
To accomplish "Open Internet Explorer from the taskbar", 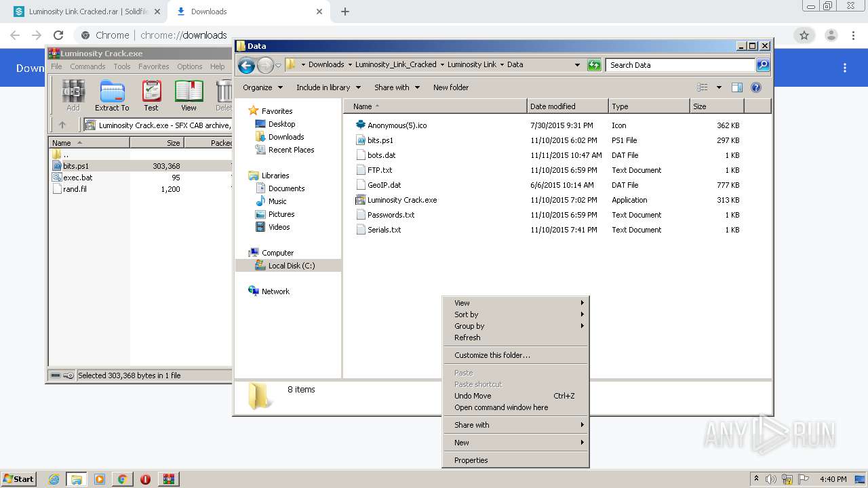I will (x=54, y=479).
